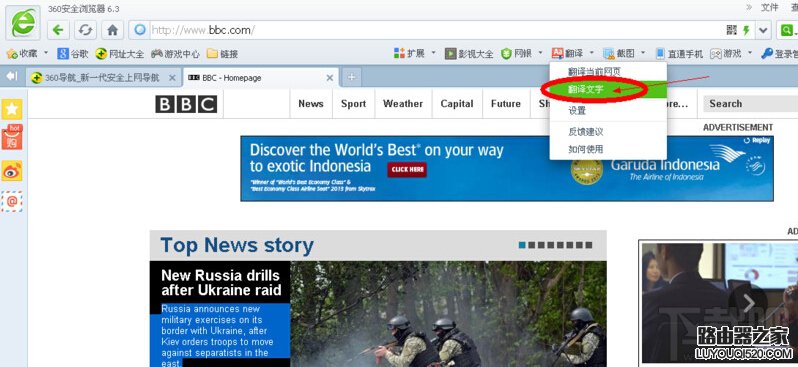Click the 直通手机 phone button
Viewport: 798px width, 367px height.
tap(679, 53)
